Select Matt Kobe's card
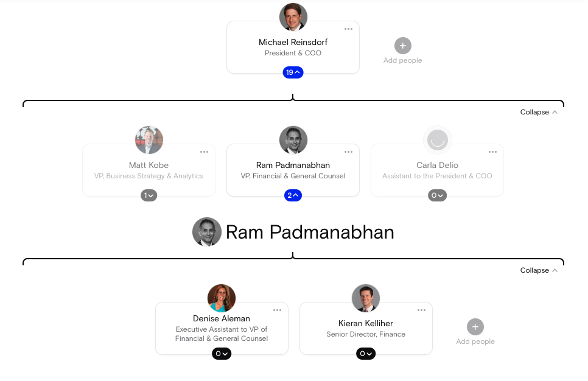This screenshot has width=588, height=381. (x=149, y=170)
